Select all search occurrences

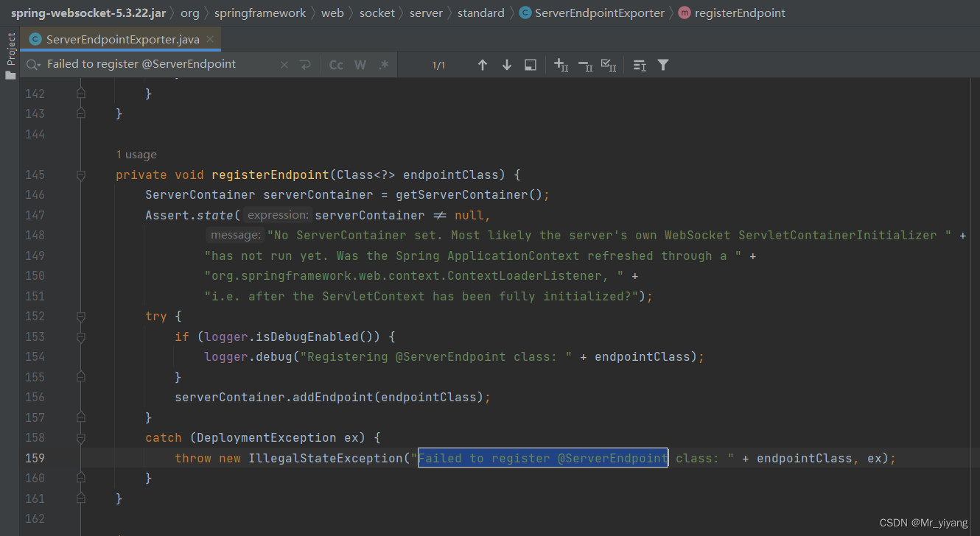tap(609, 65)
